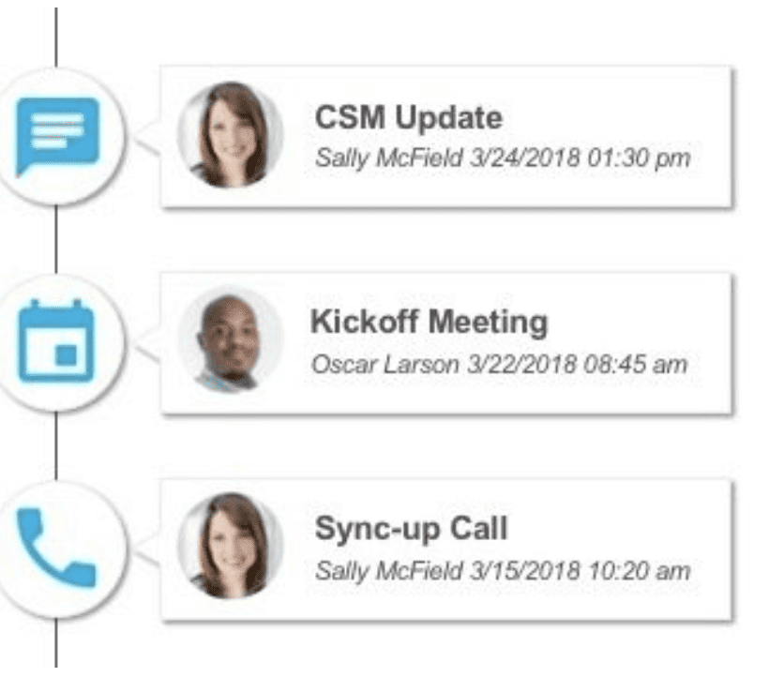Click the timeline line below the phone icon
Screen dimensions: 784x677
[x=57, y=647]
